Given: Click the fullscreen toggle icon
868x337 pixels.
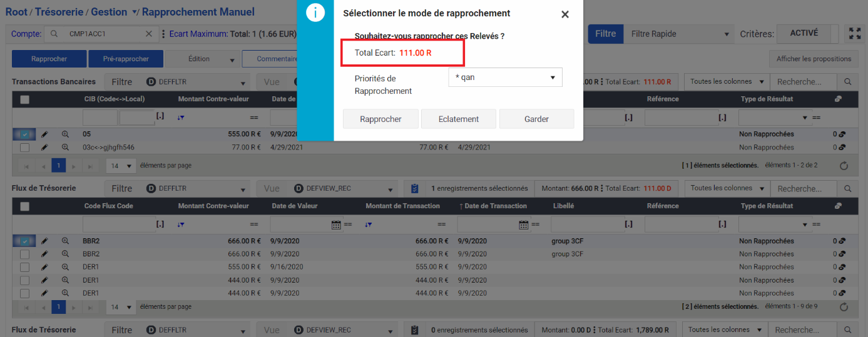Looking at the screenshot, I should coord(854,34).
